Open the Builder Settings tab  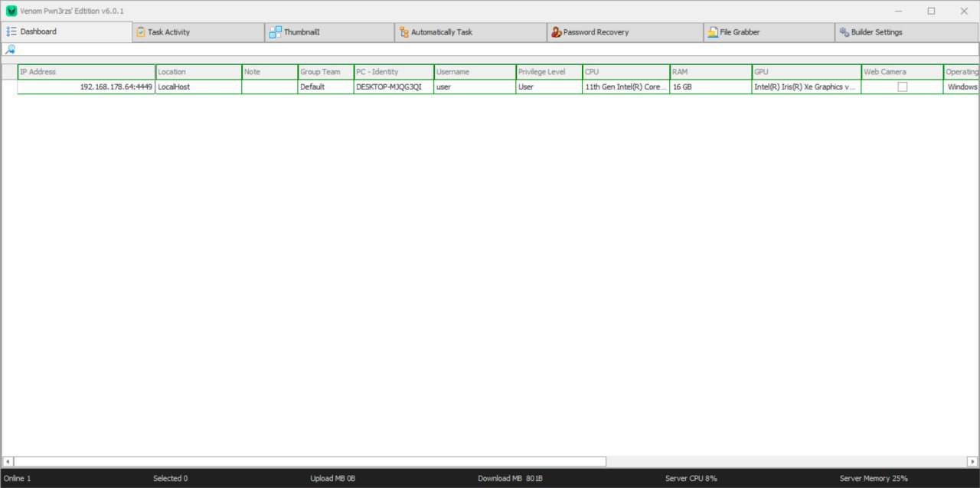pos(906,32)
